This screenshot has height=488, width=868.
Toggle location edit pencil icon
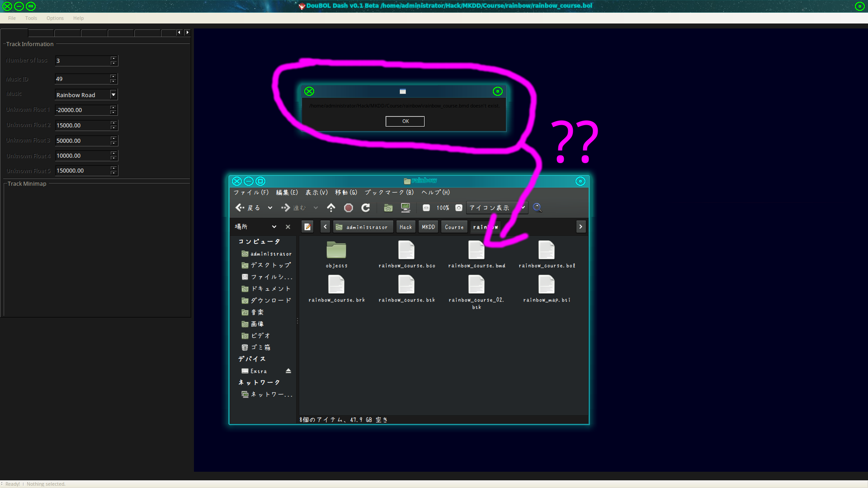click(307, 227)
